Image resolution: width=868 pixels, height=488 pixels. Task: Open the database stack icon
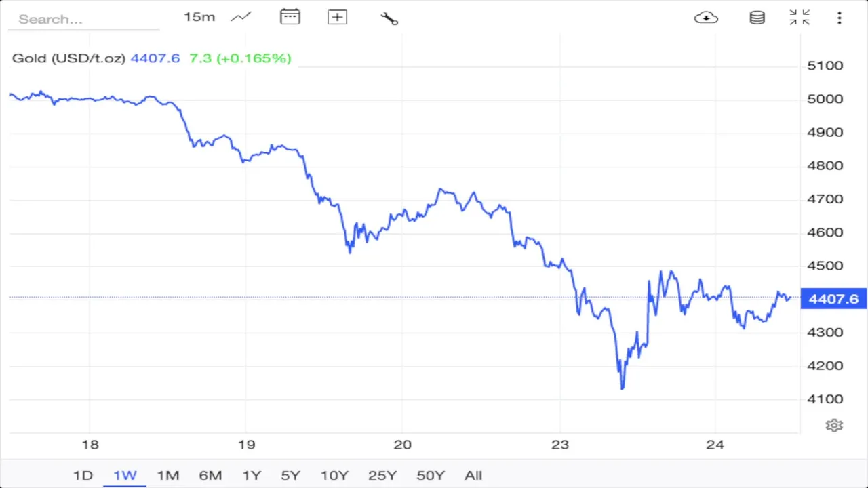click(757, 18)
